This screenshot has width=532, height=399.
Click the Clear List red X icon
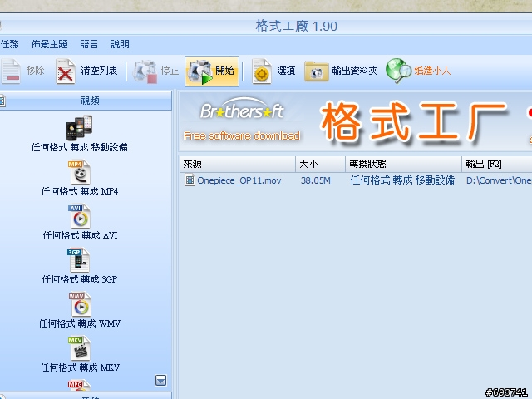click(x=65, y=71)
